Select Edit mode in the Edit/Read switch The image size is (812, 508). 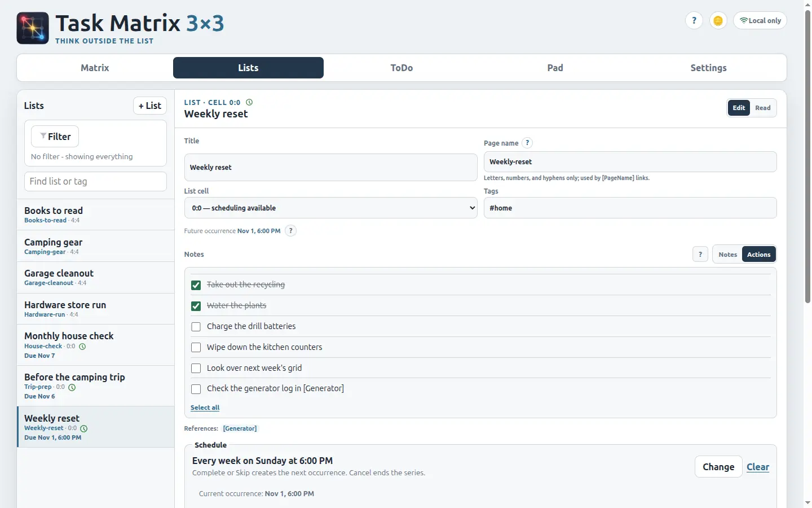(739, 108)
